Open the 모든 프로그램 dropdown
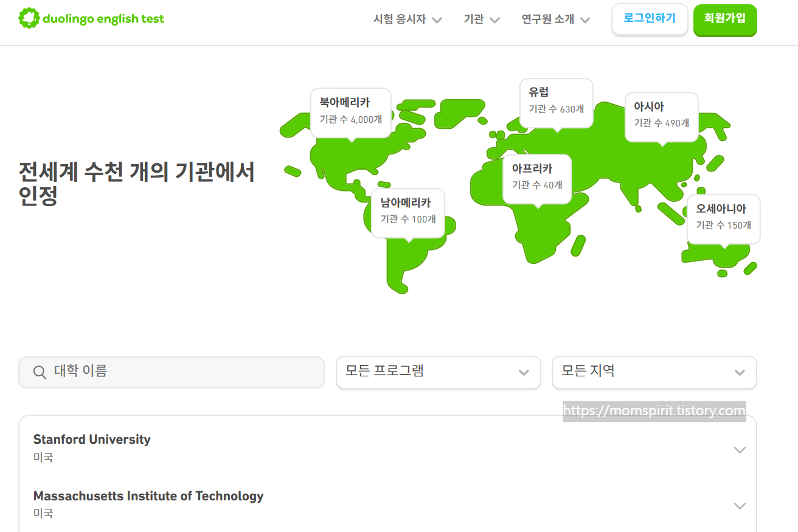 [438, 371]
